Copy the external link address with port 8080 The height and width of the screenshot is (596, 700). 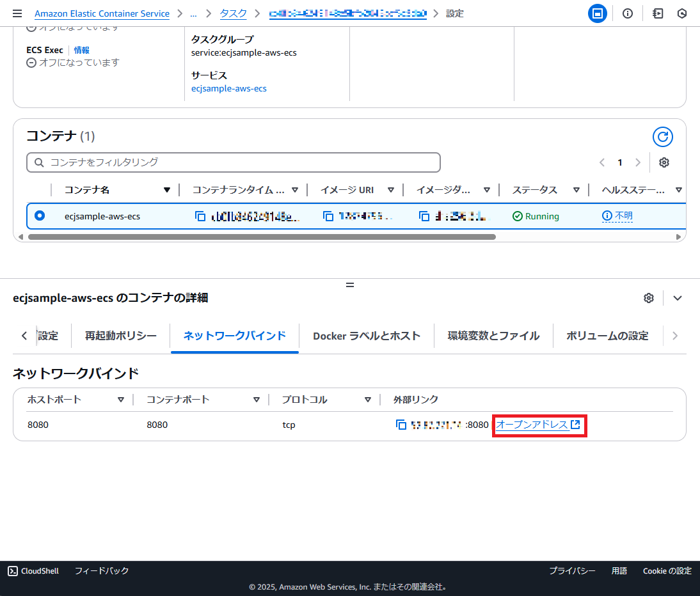click(x=401, y=425)
